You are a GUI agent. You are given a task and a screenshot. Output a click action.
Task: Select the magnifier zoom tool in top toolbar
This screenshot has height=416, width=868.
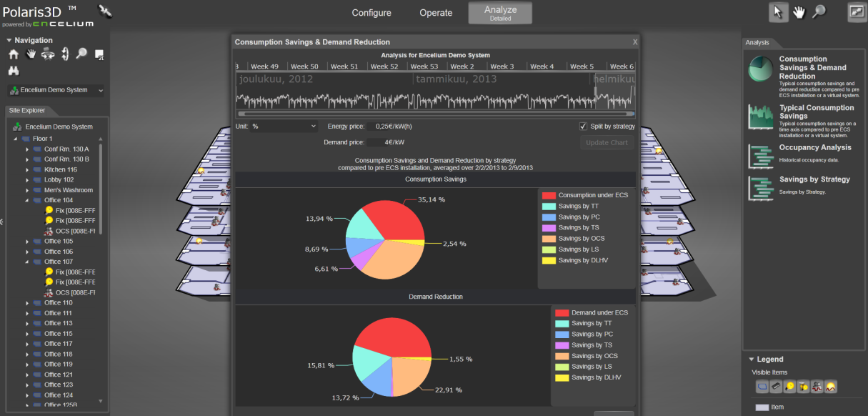[819, 11]
